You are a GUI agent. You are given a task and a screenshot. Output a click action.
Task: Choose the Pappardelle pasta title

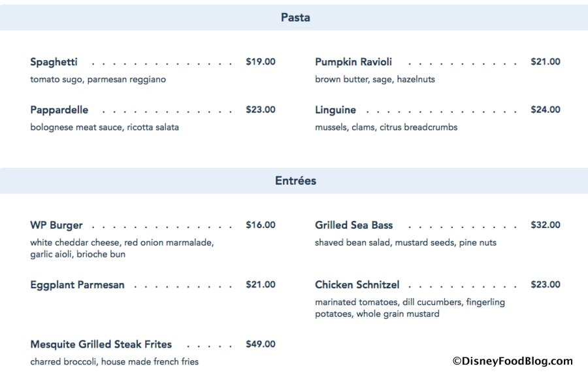[x=59, y=110]
